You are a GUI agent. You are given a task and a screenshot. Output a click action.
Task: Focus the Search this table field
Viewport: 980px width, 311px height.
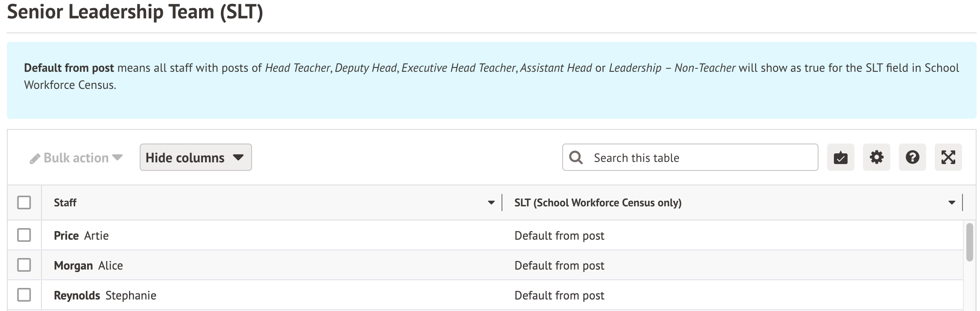tap(701, 158)
